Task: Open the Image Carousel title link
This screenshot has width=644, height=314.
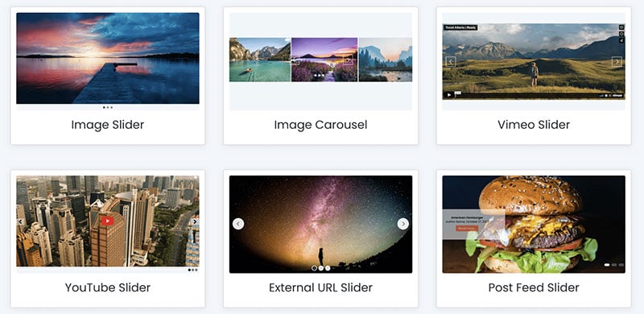Action: 320,125
